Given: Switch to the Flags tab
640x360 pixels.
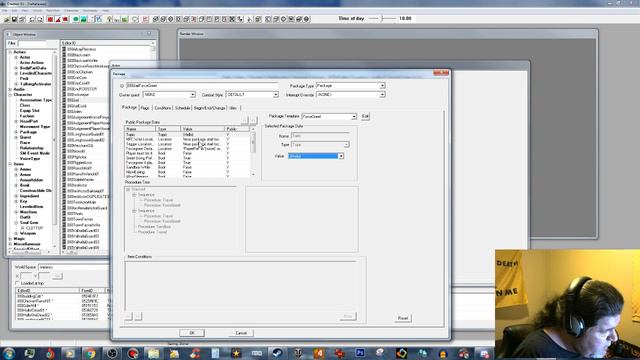Looking at the screenshot, I should click(x=145, y=108).
